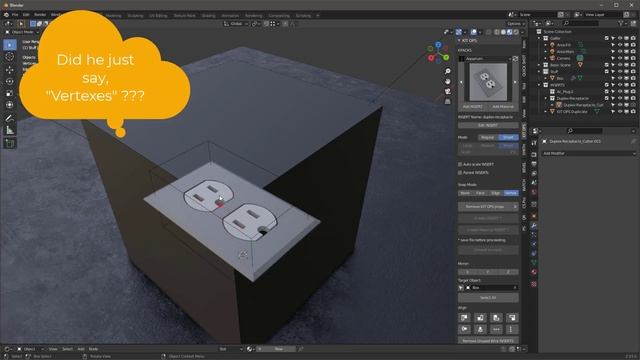Select Smart mode option
The height and width of the screenshot is (360, 640).
coord(509,138)
